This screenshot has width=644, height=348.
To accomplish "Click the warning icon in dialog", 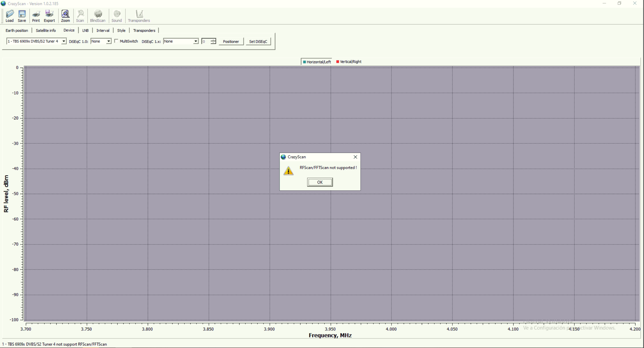I will 288,171.
